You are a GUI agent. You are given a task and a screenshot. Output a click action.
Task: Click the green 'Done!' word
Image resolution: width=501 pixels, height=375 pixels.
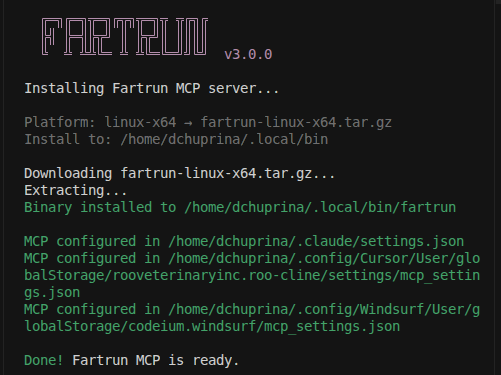pos(44,360)
